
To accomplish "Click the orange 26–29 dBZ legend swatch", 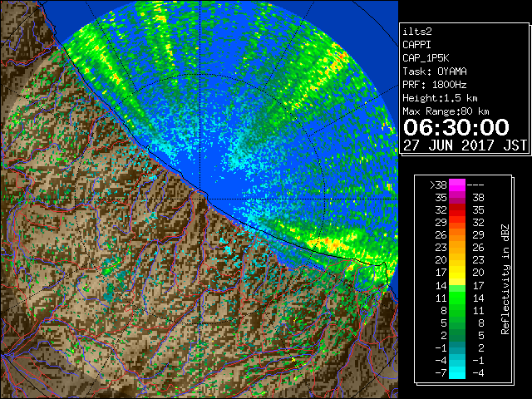I will point(457,235).
